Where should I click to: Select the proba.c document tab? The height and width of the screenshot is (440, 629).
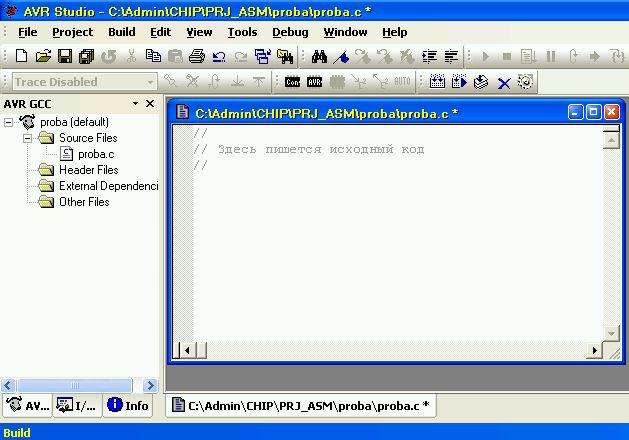[x=301, y=406]
